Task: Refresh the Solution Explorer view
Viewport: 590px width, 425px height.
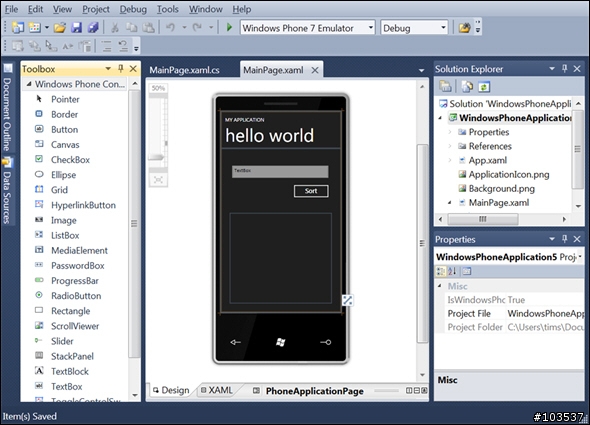Action: (484, 87)
